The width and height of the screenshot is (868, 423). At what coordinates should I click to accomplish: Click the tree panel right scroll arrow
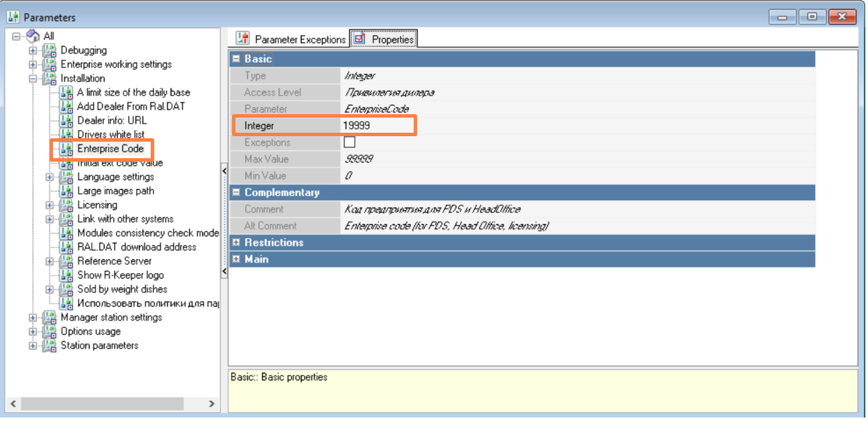click(x=211, y=404)
